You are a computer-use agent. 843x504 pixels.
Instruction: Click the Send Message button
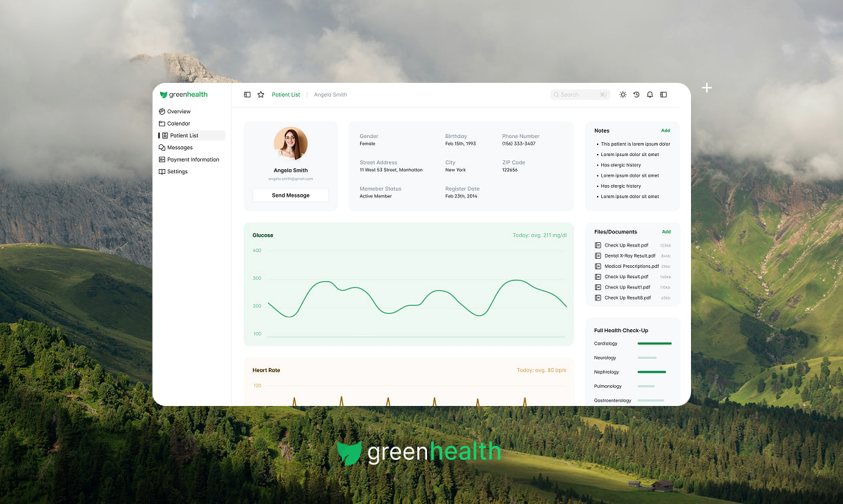(x=290, y=195)
